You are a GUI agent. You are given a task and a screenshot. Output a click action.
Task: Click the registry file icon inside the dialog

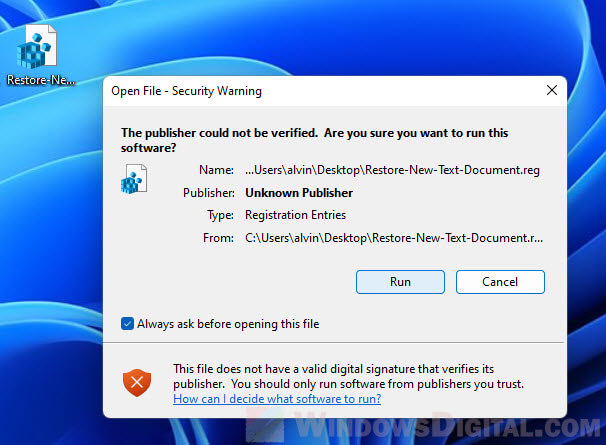[134, 179]
